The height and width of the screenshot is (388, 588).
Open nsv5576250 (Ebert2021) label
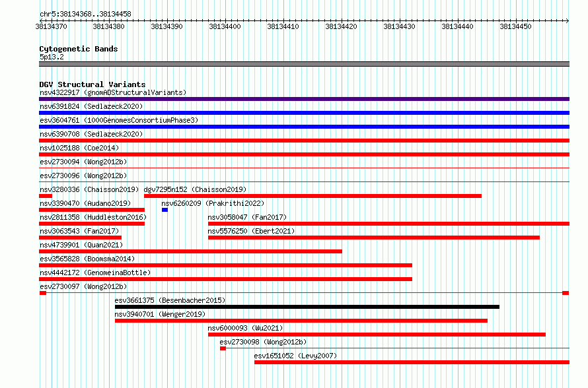[x=251, y=231]
